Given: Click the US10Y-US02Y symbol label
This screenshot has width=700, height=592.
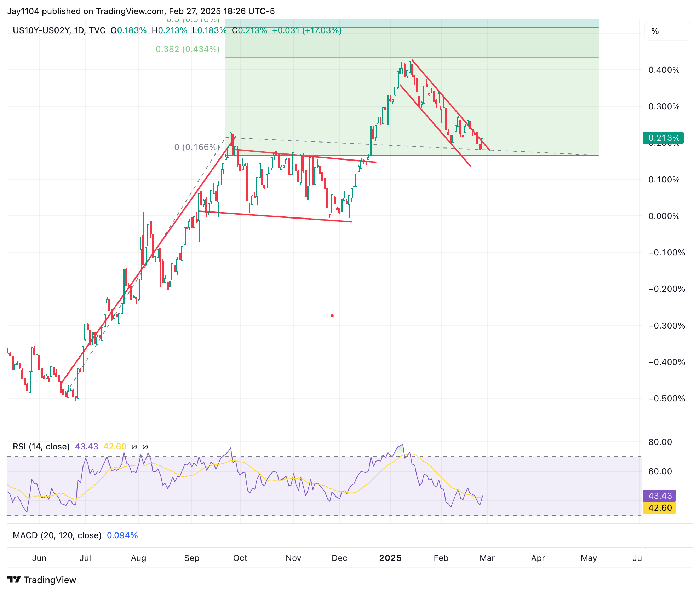Looking at the screenshot, I should click(x=41, y=30).
